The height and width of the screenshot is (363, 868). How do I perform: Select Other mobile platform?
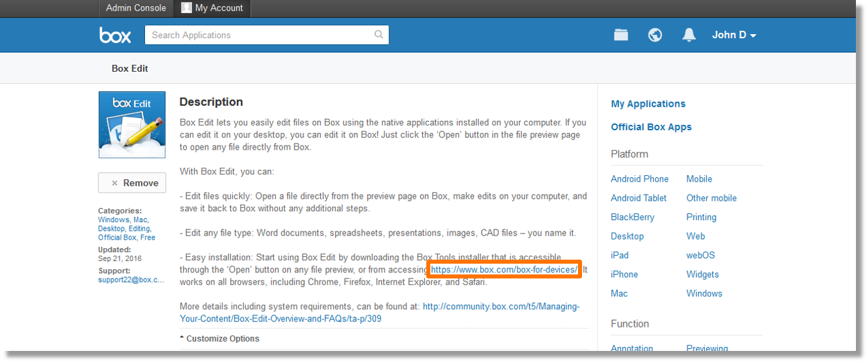click(x=711, y=198)
